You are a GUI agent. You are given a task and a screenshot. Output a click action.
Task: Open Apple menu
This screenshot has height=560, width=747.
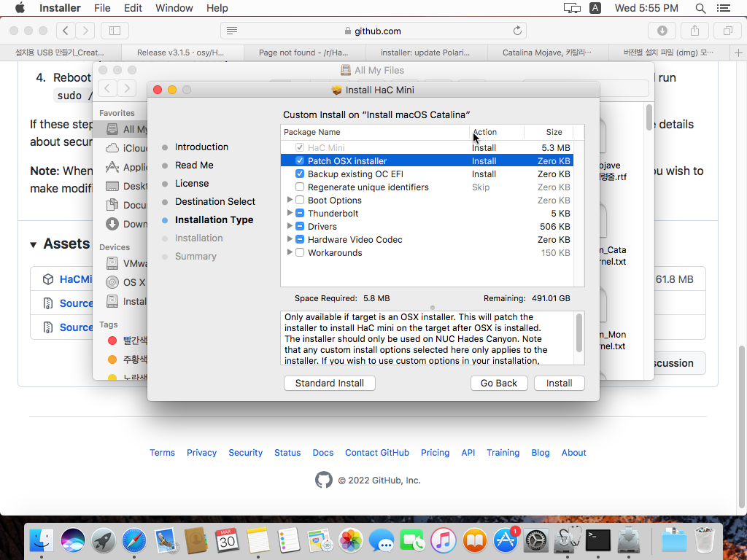[x=20, y=7]
